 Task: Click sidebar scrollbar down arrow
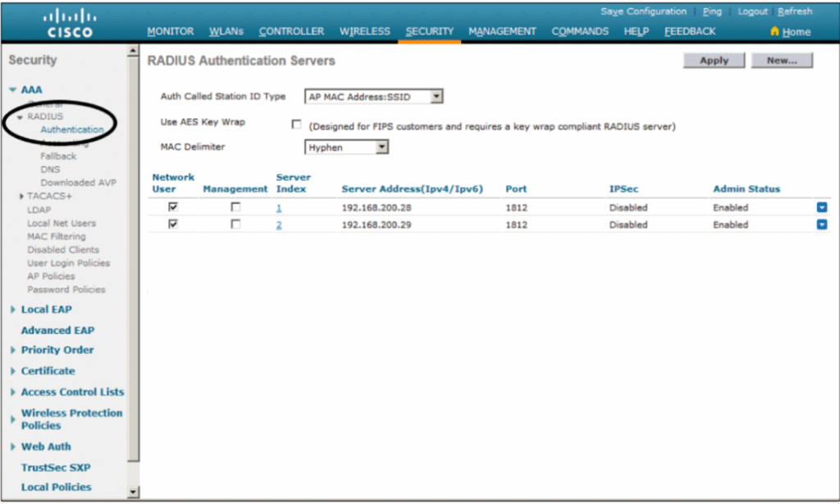click(133, 492)
